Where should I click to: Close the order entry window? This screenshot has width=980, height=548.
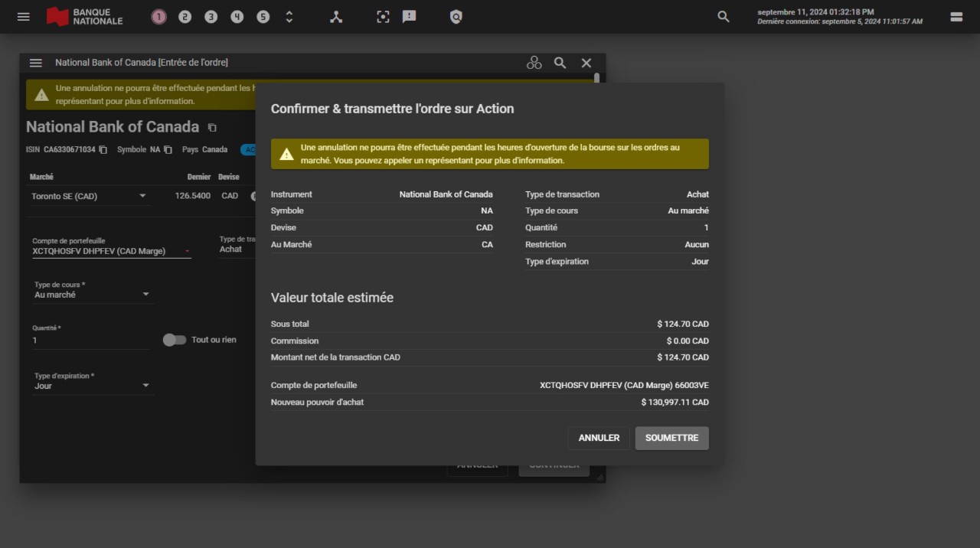(586, 63)
